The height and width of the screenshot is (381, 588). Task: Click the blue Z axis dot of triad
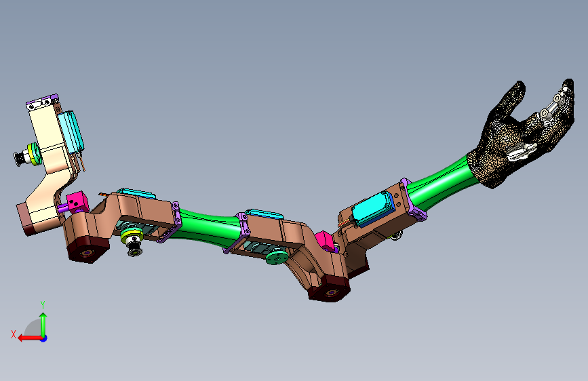coord(44,338)
